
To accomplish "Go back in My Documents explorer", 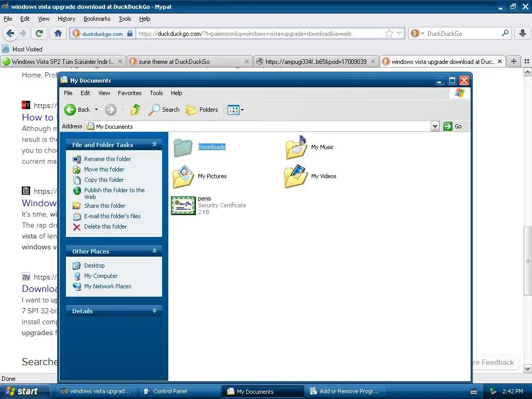I will [77, 110].
